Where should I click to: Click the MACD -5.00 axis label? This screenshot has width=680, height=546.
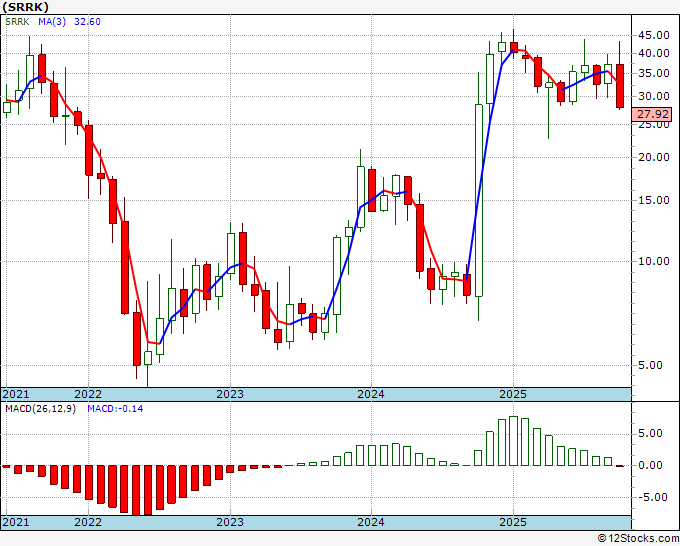tap(654, 497)
